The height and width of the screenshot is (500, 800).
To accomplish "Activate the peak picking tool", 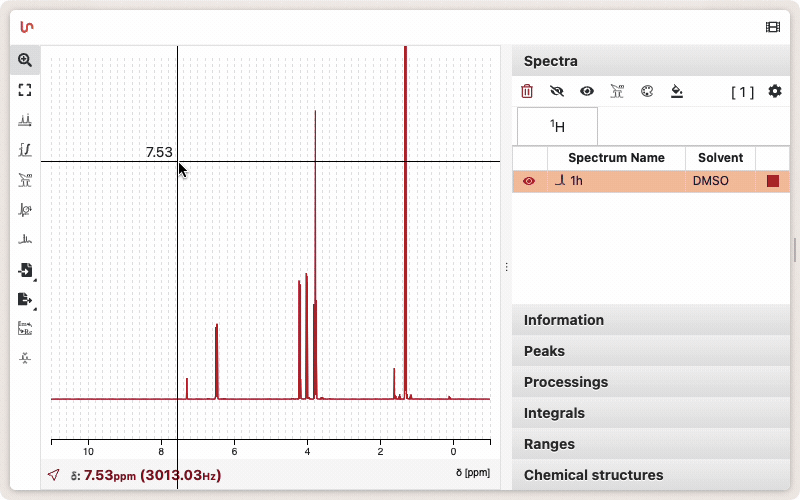I will click(x=25, y=120).
